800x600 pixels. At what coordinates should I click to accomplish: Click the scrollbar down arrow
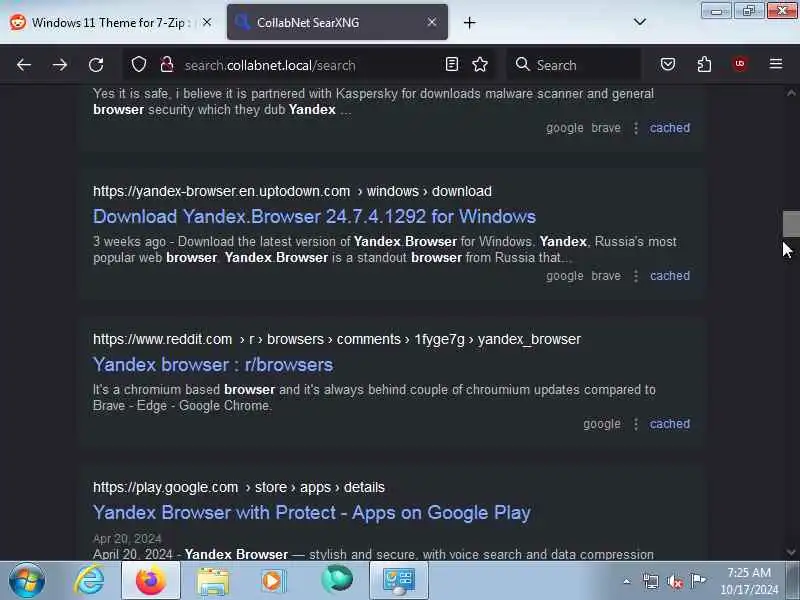pyautogui.click(x=791, y=552)
